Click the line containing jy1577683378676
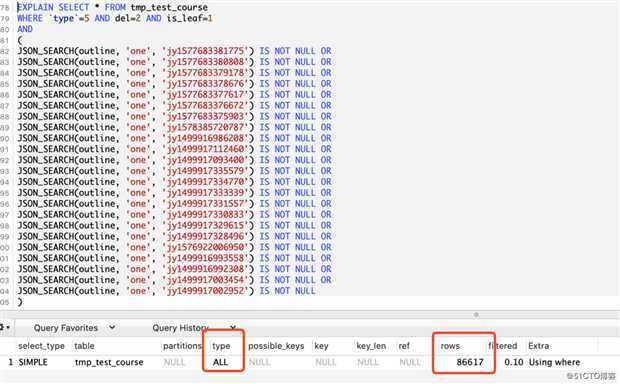Screen dimensions: 620x384 [x=174, y=84]
